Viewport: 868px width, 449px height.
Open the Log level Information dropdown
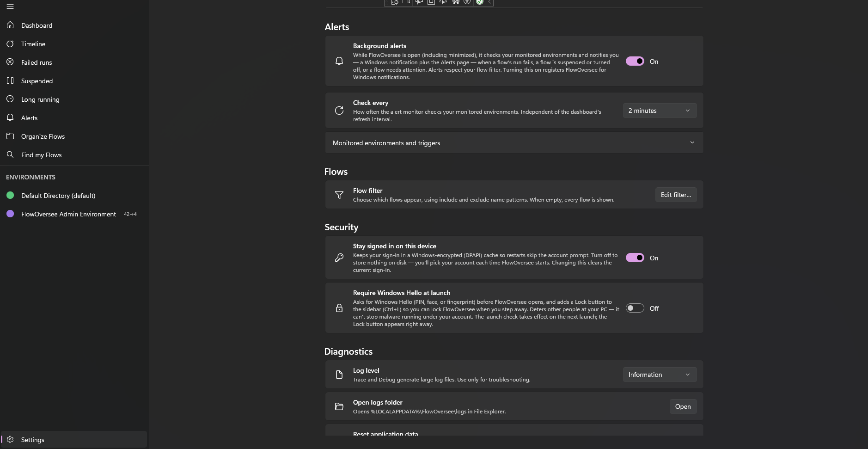pos(660,375)
